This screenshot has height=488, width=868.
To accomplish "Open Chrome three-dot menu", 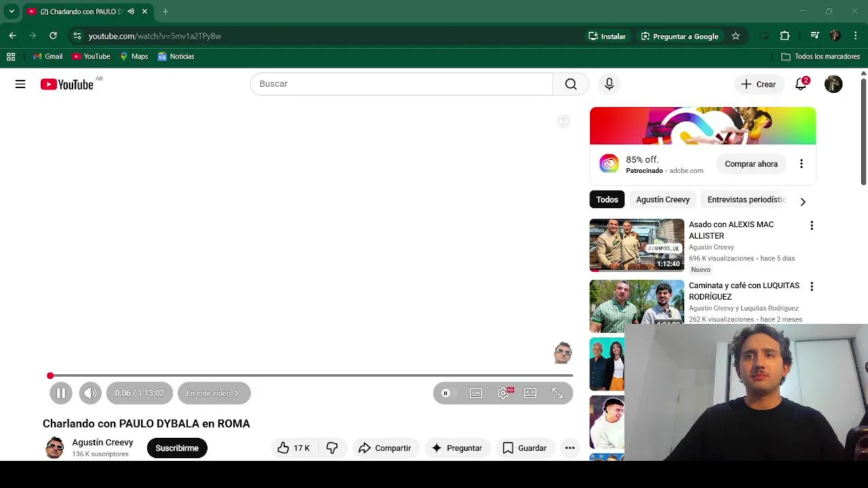I will point(856,36).
